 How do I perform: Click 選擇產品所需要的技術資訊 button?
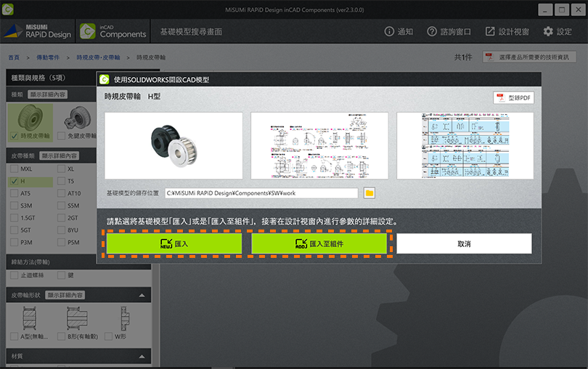click(529, 57)
